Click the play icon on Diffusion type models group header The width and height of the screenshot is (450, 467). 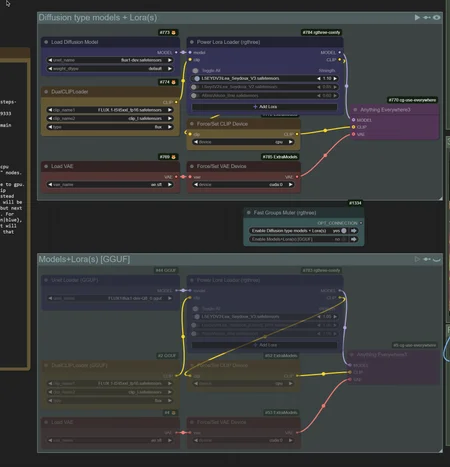(x=417, y=17)
